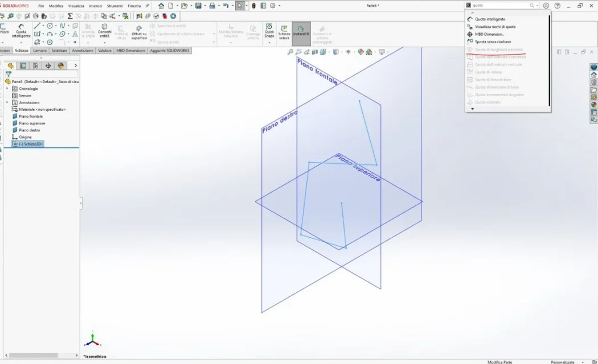This screenshot has width=598, height=364.
Task: Choose MBD Dimension search result
Action: point(489,34)
